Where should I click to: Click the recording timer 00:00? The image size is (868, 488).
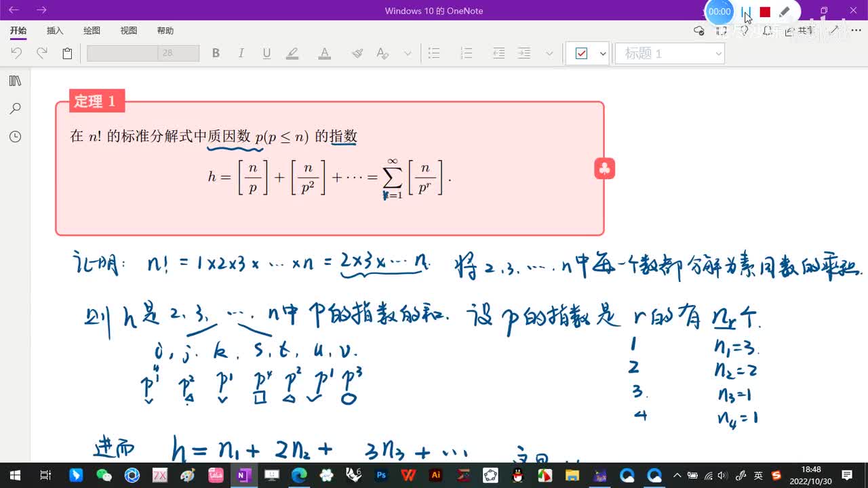pyautogui.click(x=719, y=12)
